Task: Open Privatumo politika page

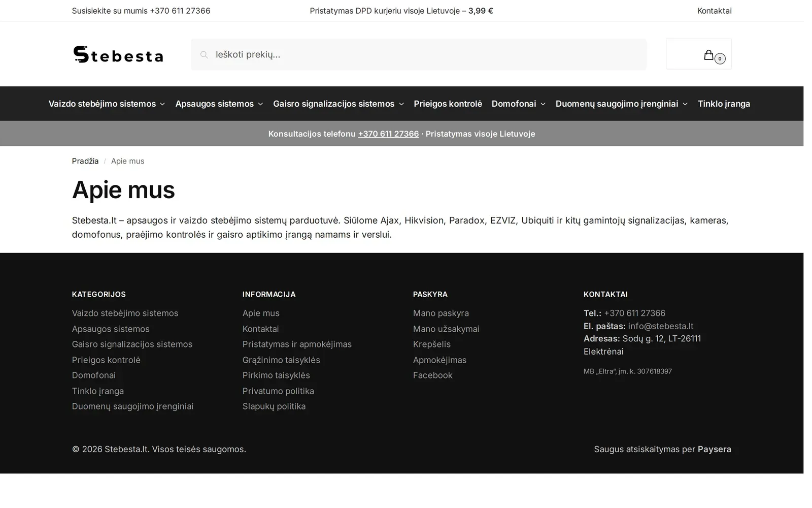Action: pyautogui.click(x=278, y=391)
